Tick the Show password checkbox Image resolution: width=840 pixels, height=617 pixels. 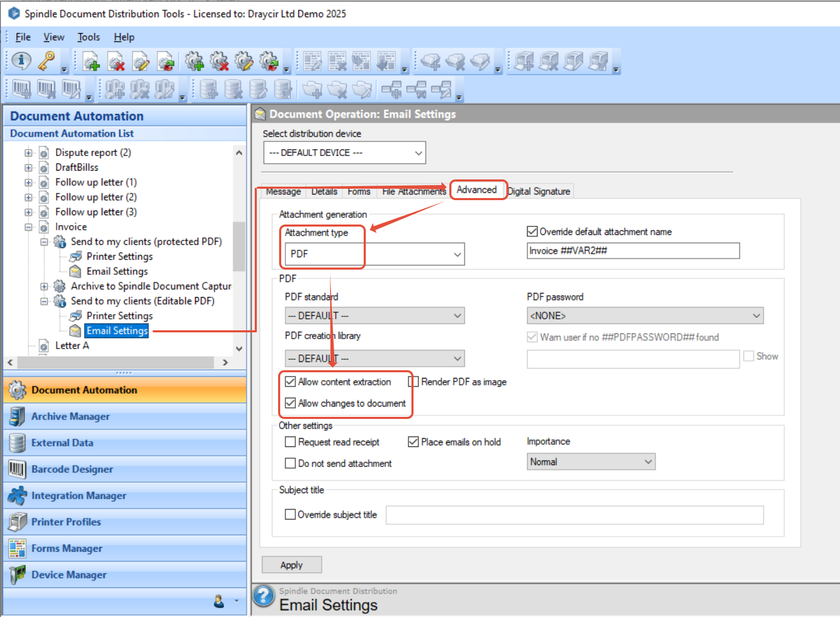coord(749,356)
